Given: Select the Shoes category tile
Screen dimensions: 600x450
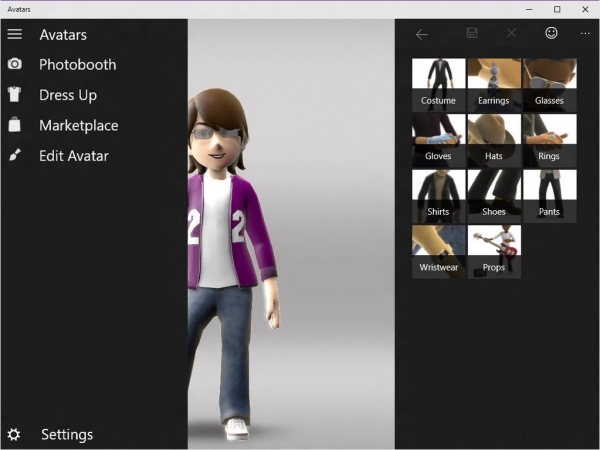Looking at the screenshot, I should [494, 196].
